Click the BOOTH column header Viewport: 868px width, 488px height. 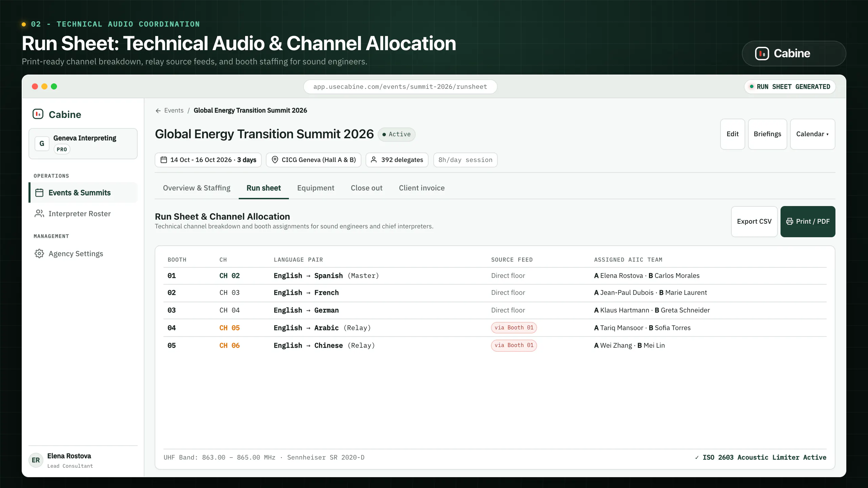177,260
